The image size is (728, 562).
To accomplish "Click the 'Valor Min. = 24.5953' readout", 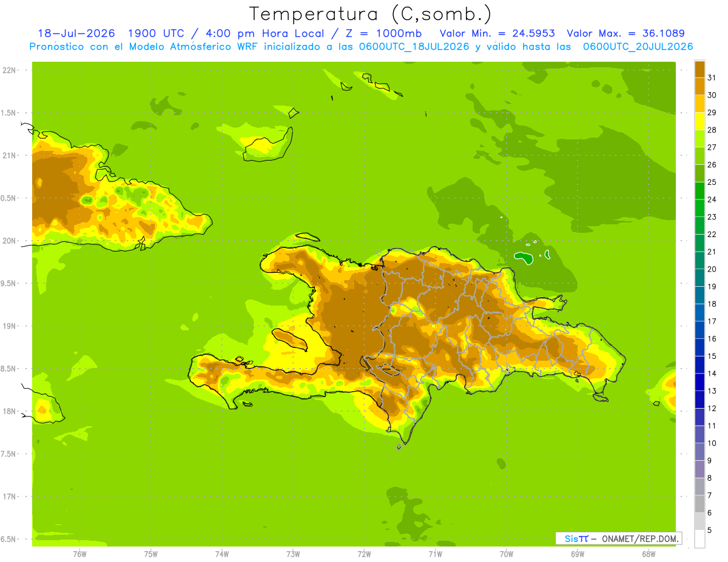I will click(497, 33).
